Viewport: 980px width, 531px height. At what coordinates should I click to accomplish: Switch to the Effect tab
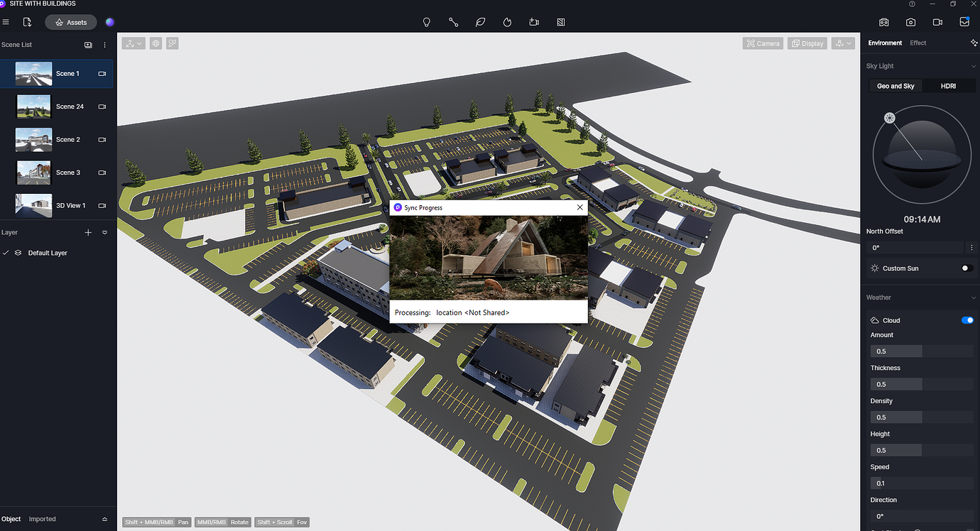918,43
